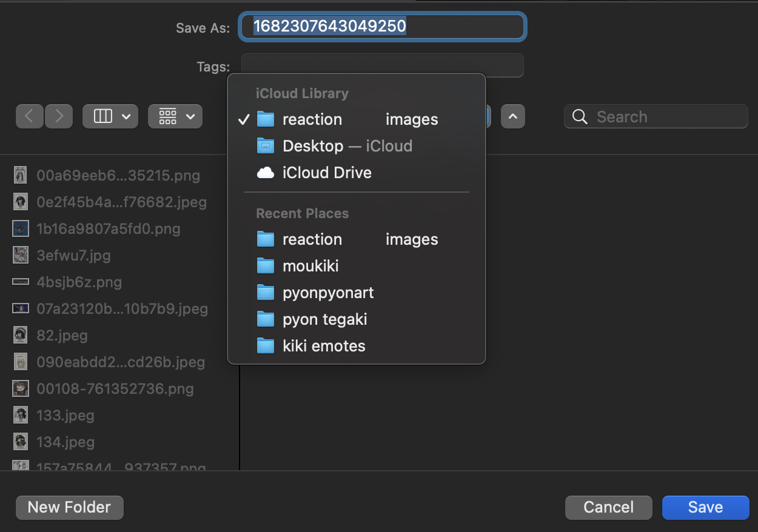
Task: Select the 3efwu7.jpg file thumbnail
Action: point(21,255)
